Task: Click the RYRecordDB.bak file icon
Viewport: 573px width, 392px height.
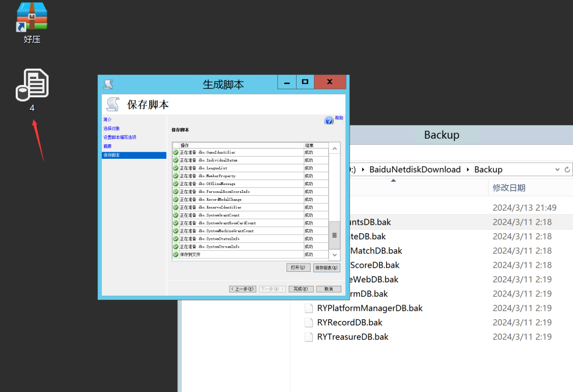Action: click(308, 322)
